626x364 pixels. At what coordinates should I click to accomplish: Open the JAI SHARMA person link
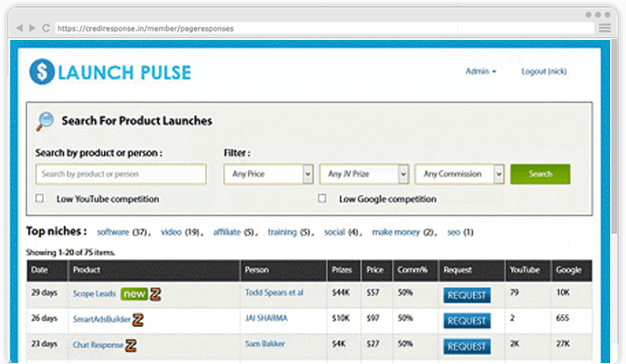coord(267,318)
